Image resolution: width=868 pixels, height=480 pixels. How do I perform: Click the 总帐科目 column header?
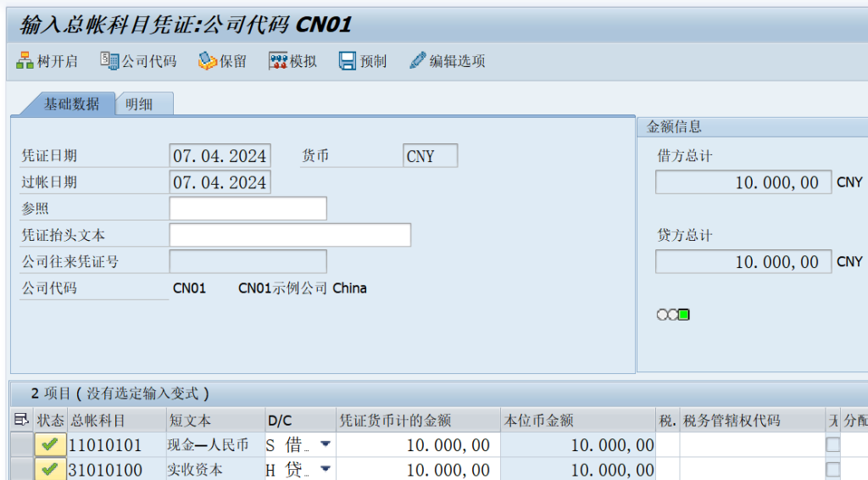[116, 420]
